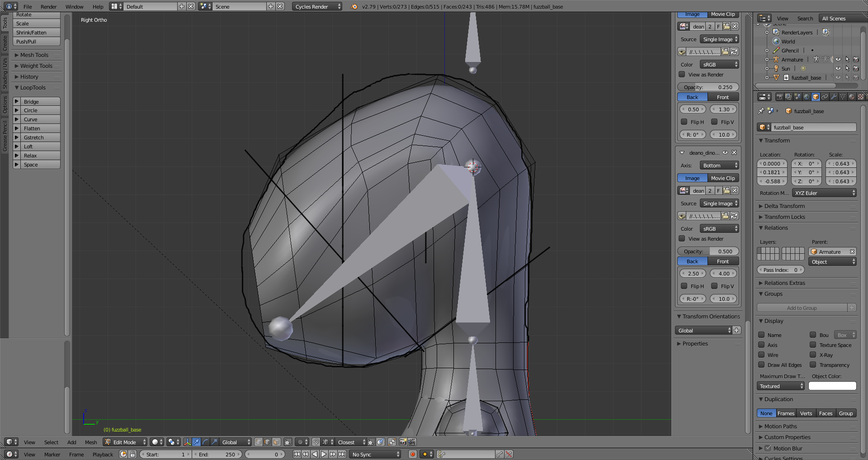868x460 pixels.
Task: Play the animation forward
Action: [324, 454]
